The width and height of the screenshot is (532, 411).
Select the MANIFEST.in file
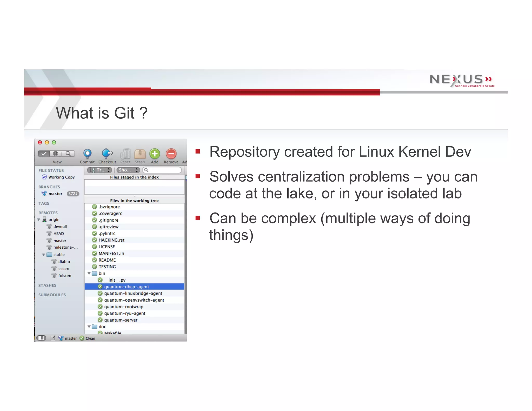click(x=134, y=253)
